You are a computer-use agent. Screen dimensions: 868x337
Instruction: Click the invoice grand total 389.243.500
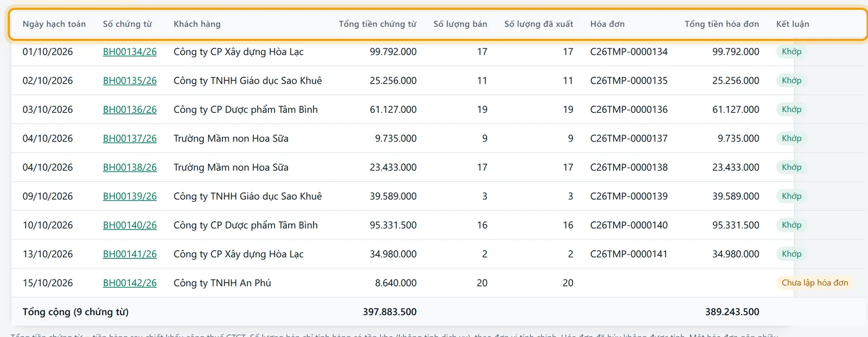tap(732, 311)
